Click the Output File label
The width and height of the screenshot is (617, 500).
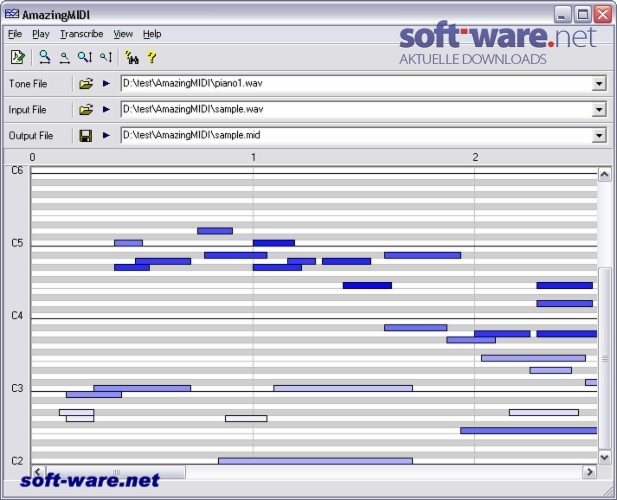(x=31, y=136)
